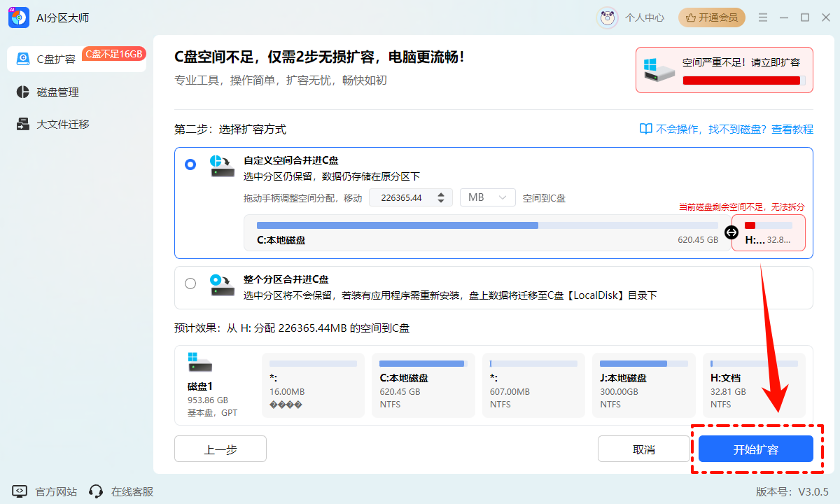840x504 pixels.
Task: Click the 226365.44 space input field
Action: pyautogui.click(x=401, y=197)
